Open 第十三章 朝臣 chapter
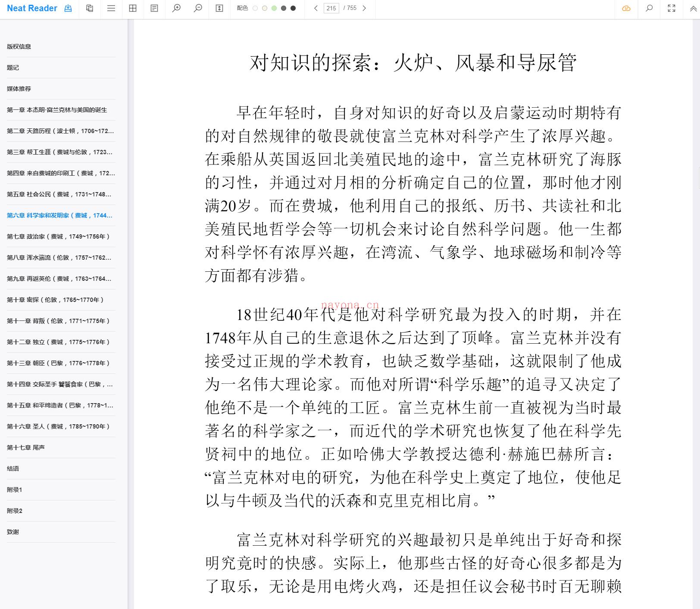 (x=61, y=363)
